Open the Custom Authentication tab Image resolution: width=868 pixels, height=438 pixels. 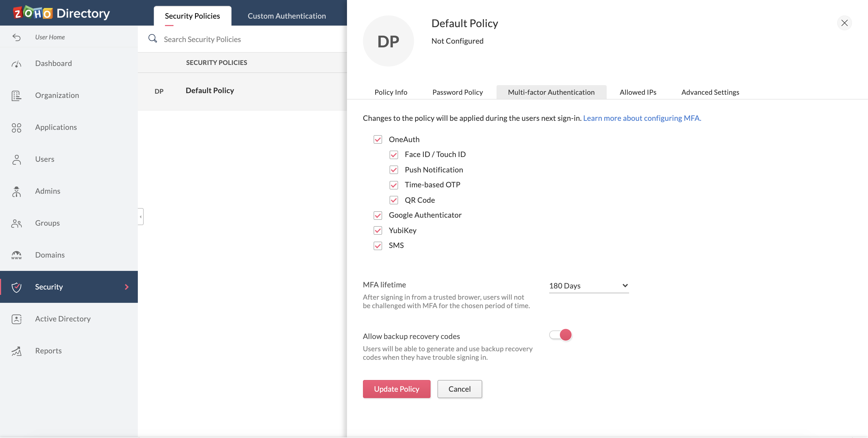tap(286, 16)
